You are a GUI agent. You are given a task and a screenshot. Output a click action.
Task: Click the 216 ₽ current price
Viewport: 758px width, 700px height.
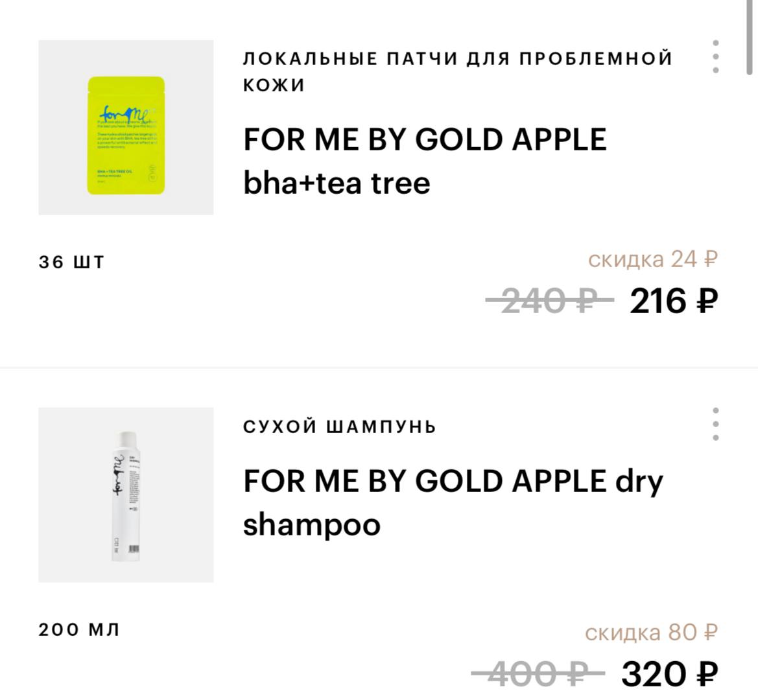pos(674,301)
